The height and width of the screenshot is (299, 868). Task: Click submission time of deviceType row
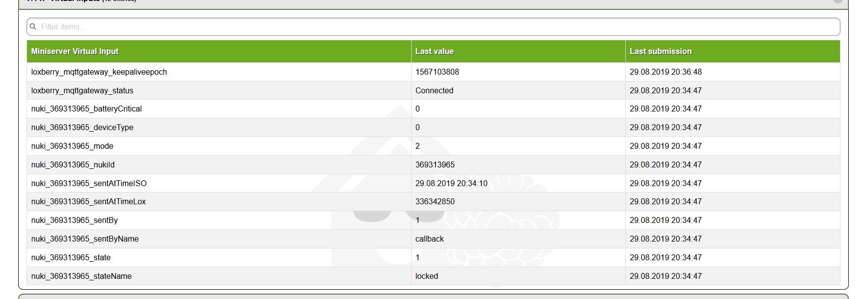click(666, 127)
